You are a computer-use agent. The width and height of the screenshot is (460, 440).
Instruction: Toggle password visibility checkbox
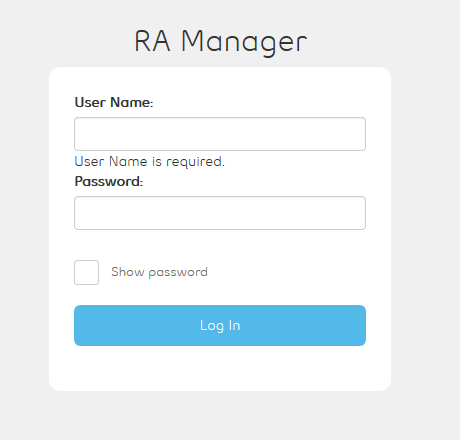(86, 272)
